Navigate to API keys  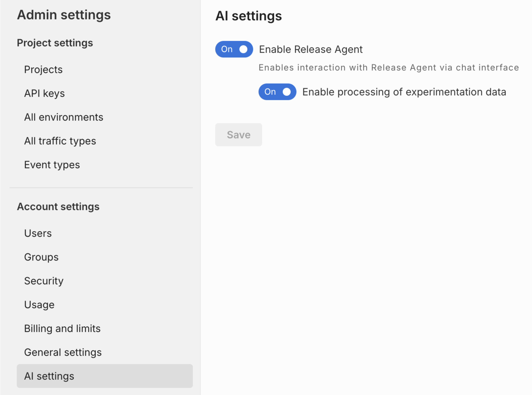(x=44, y=93)
